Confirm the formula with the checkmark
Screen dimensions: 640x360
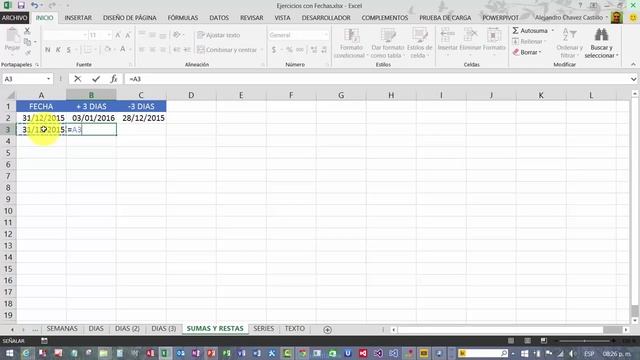pos(96,79)
